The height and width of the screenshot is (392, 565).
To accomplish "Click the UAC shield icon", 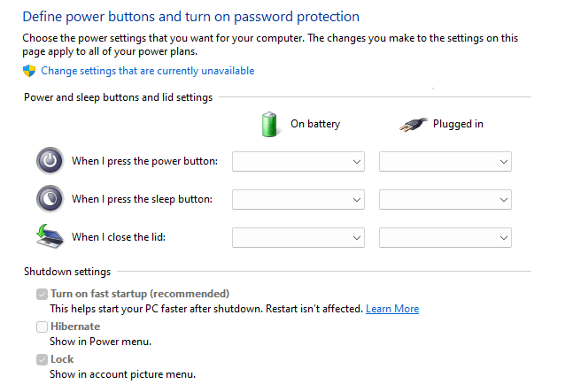I will click(x=29, y=71).
